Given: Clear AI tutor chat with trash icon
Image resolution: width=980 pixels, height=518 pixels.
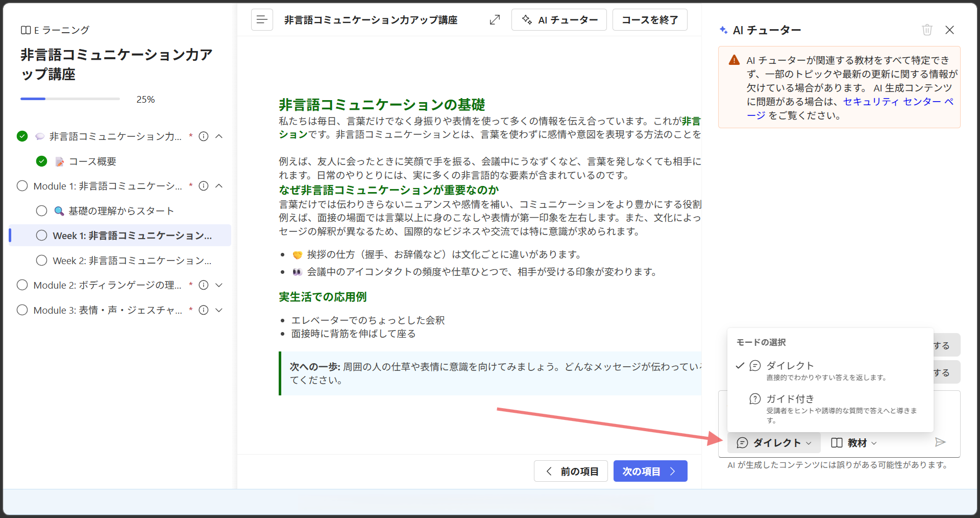Looking at the screenshot, I should (927, 30).
